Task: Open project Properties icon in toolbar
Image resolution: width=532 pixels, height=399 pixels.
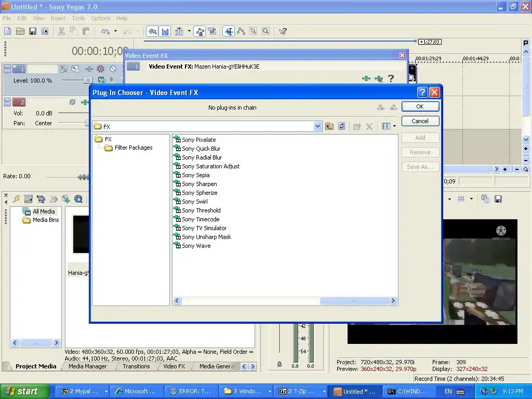Action: click(45, 31)
